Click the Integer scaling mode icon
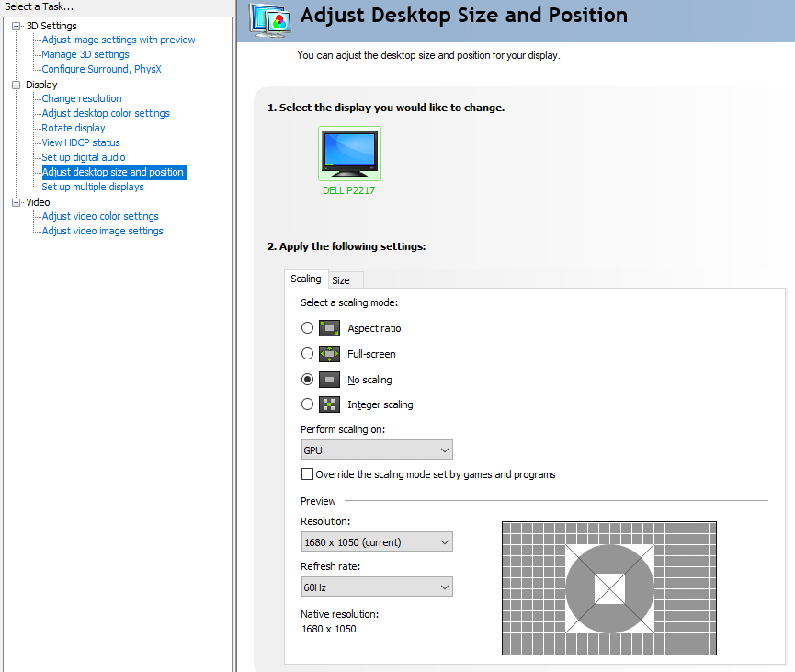 pos(329,404)
